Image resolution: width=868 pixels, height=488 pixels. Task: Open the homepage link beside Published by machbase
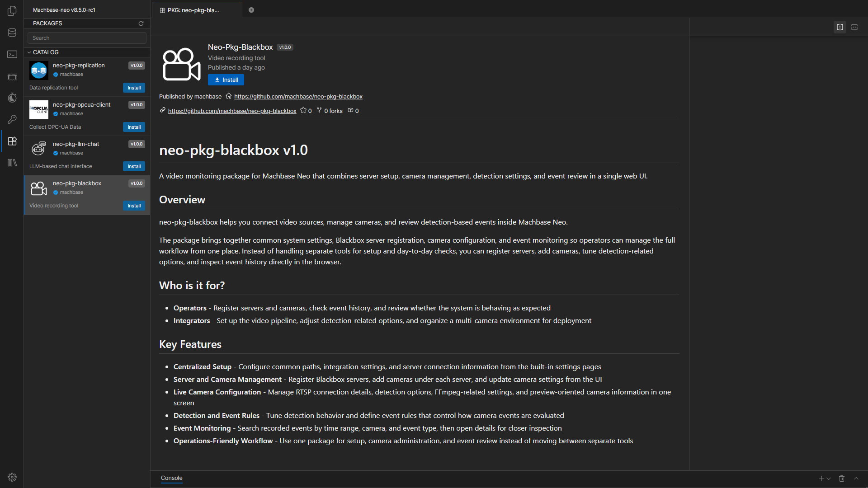[298, 97]
